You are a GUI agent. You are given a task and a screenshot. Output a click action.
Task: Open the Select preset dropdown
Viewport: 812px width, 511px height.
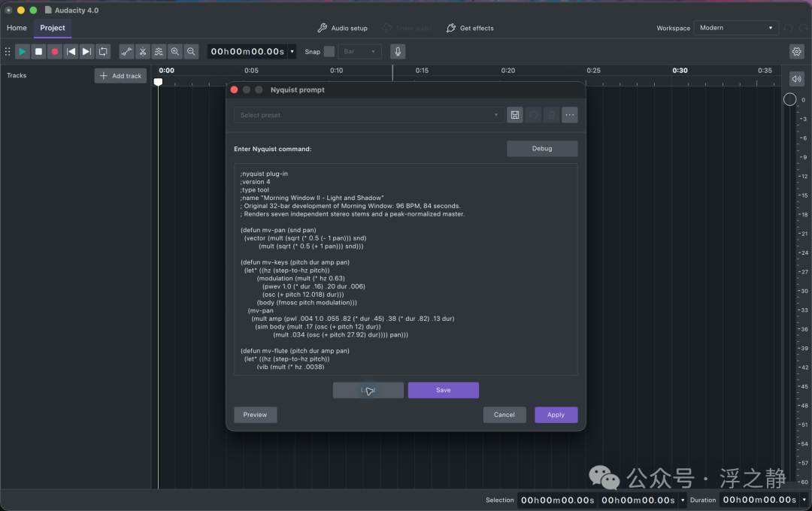368,115
